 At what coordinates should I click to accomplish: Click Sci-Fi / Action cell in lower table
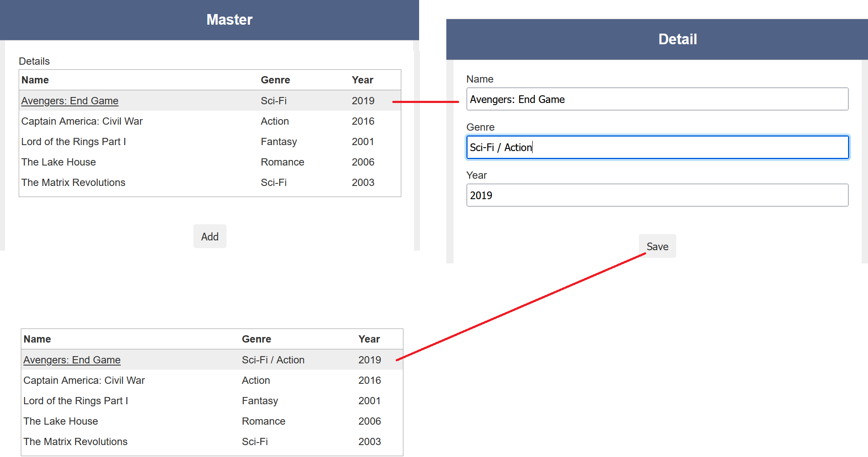coord(273,360)
